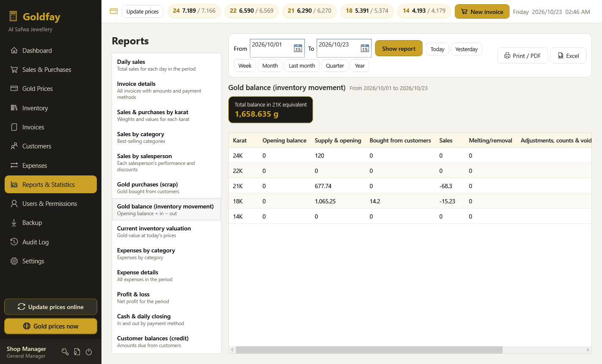Click the power icon to log out
Screen dimensions: 602x364
pos(89,352)
